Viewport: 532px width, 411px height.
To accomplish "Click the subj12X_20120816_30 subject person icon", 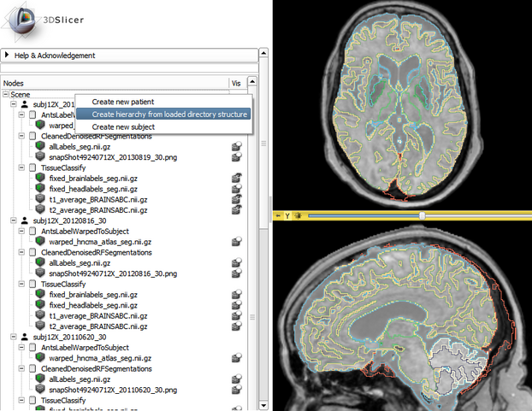I will [x=24, y=220].
